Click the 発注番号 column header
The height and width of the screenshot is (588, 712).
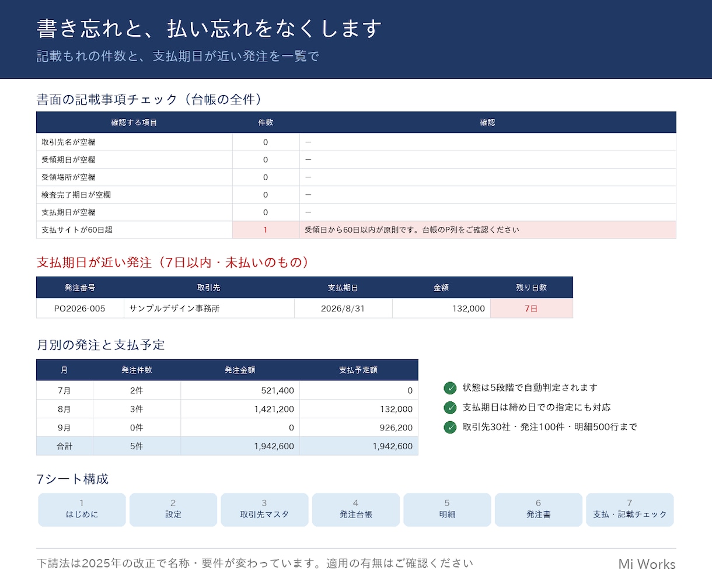[x=80, y=288]
